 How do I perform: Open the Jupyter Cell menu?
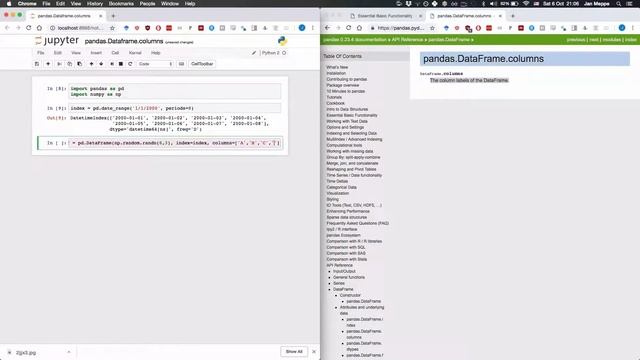pos(115,53)
